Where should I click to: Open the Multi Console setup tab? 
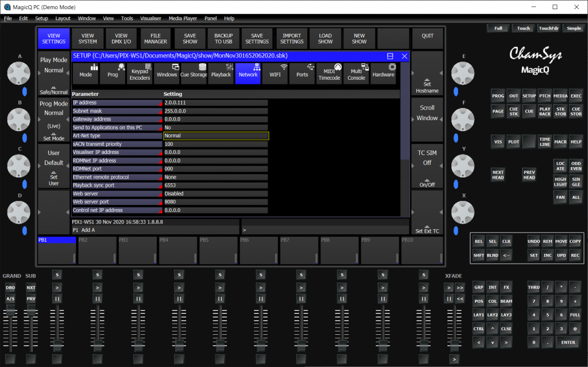coord(356,74)
